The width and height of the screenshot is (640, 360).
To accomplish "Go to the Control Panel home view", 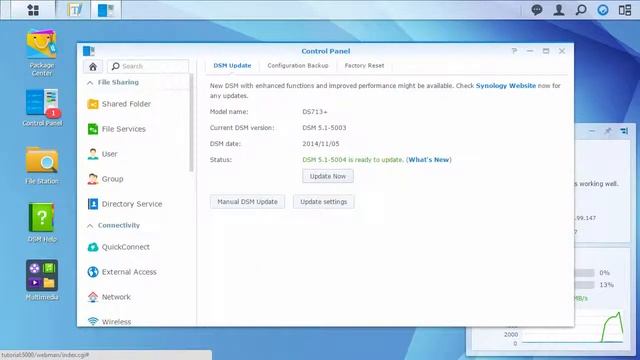I will (x=93, y=66).
